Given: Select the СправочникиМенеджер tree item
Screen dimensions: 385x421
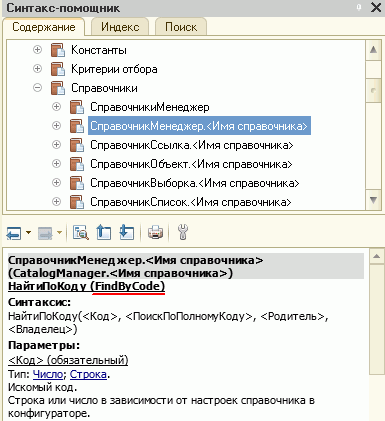Looking at the screenshot, I should pyautogui.click(x=150, y=107).
